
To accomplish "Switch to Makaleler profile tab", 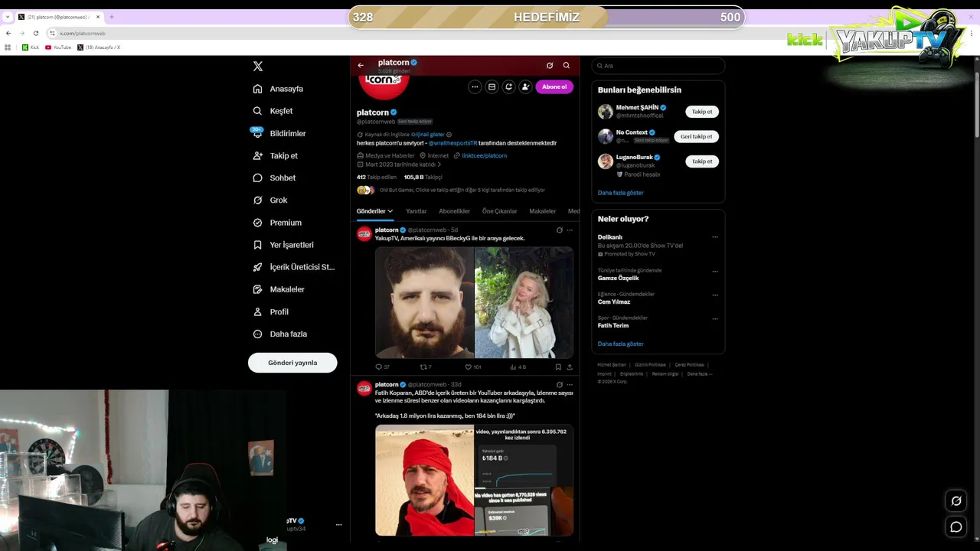I will tap(543, 211).
